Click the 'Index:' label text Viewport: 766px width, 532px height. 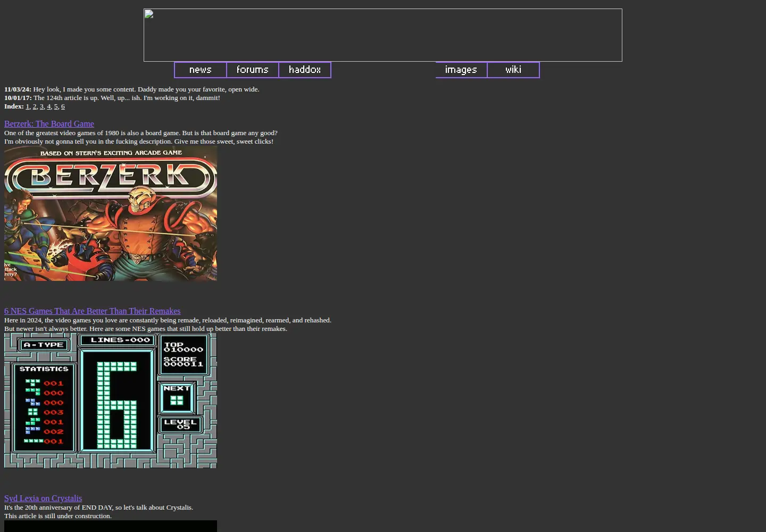tap(14, 106)
